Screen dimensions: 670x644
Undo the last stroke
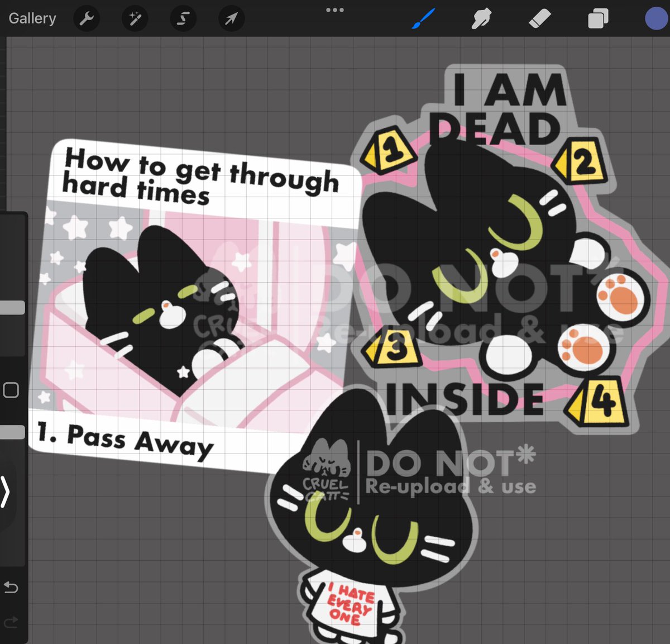[11, 587]
